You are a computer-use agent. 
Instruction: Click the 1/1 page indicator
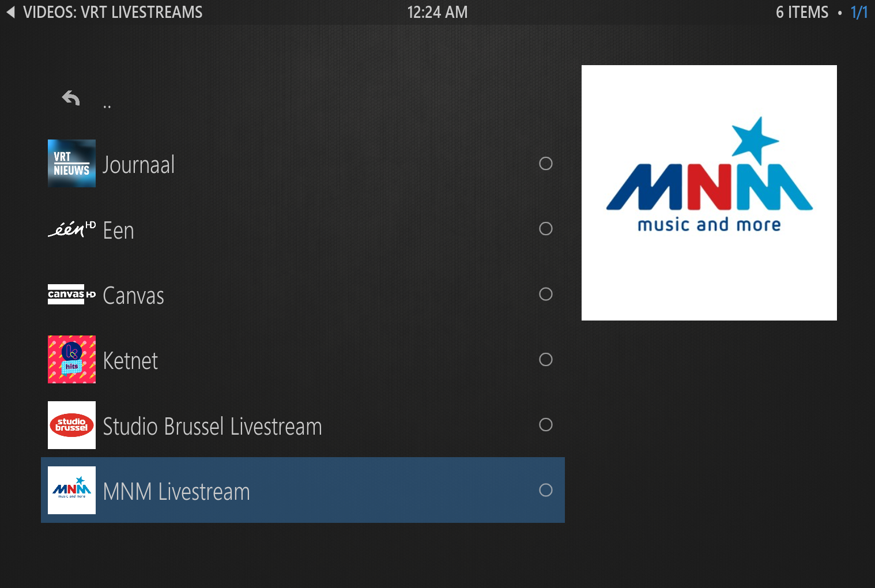point(859,12)
